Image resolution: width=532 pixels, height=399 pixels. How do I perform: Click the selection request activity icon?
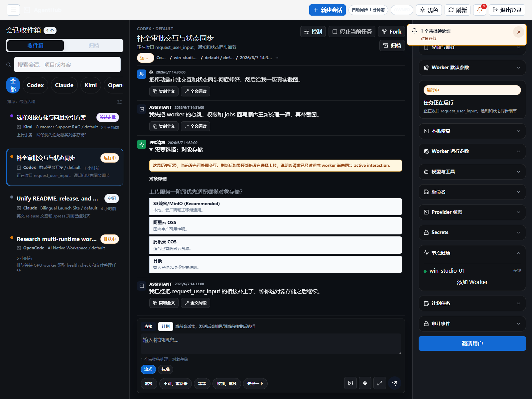pyautogui.click(x=142, y=144)
